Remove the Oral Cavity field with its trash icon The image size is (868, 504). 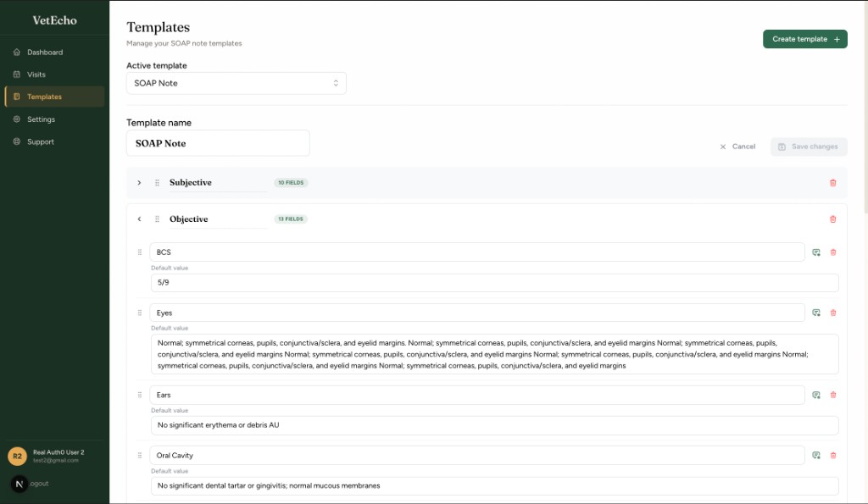click(x=833, y=455)
